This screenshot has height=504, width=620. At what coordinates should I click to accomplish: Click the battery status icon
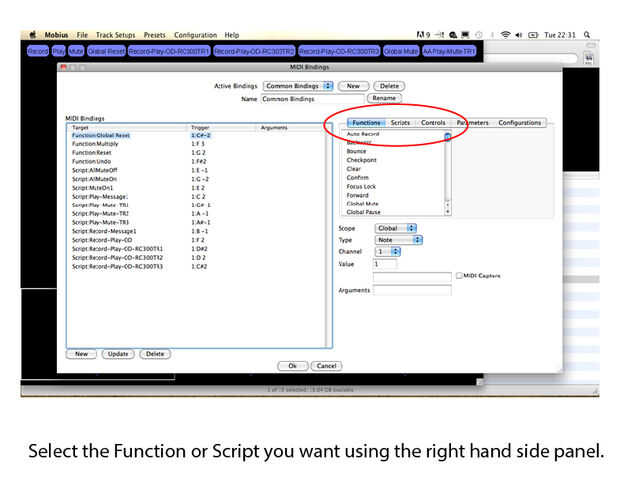click(x=533, y=35)
